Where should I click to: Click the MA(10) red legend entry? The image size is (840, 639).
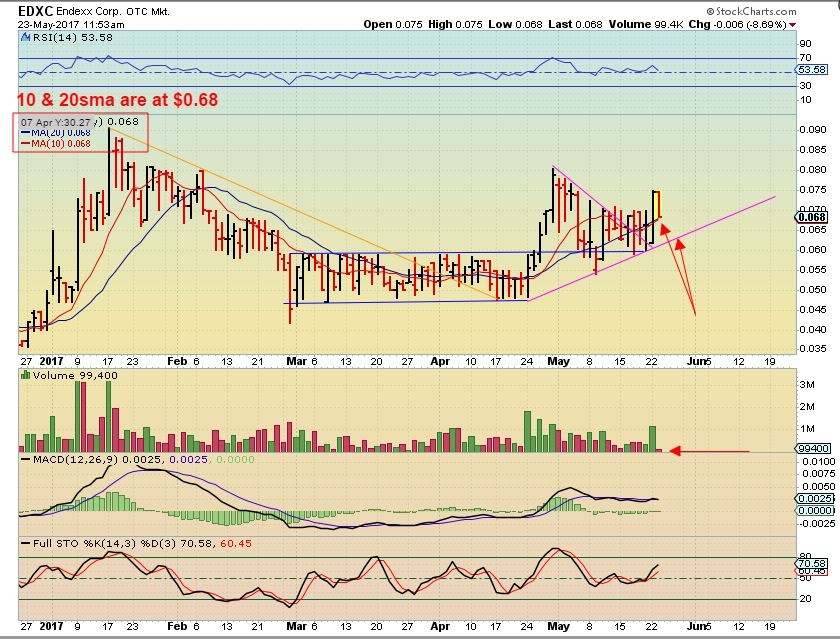60,144
